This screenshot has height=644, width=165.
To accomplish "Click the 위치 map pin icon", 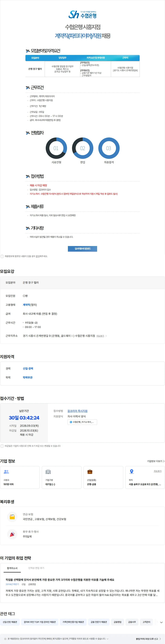I will [x=132, y=472].
